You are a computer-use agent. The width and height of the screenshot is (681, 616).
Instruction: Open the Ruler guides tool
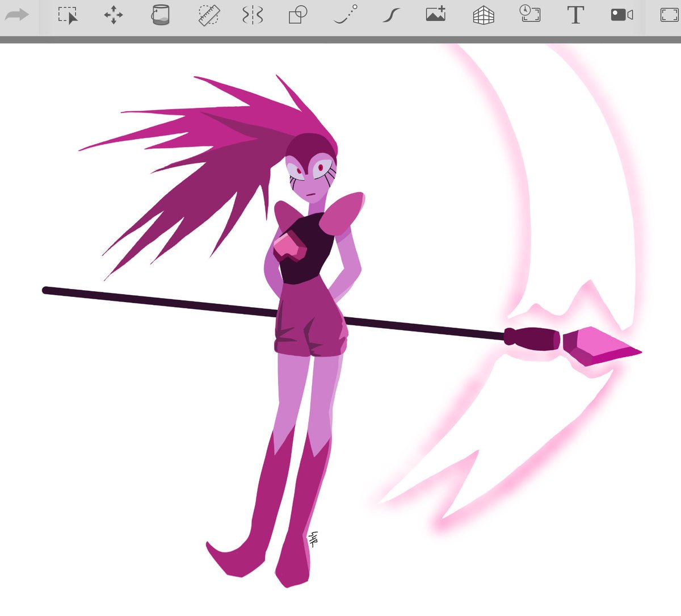coord(208,15)
